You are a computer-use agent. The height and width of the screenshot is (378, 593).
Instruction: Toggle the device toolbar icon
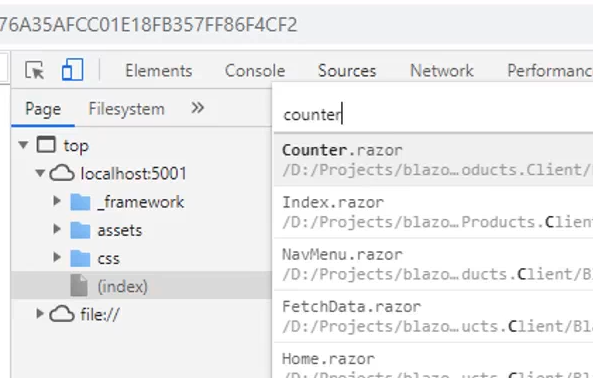click(x=72, y=70)
